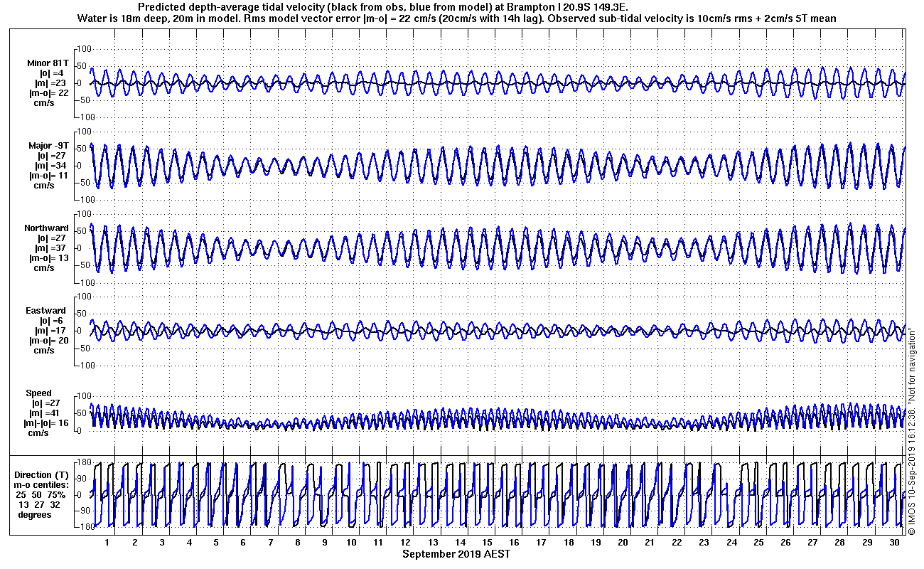
Task: Click the '|m-o|= 13' value in the Northward panel
Action: tap(48, 258)
